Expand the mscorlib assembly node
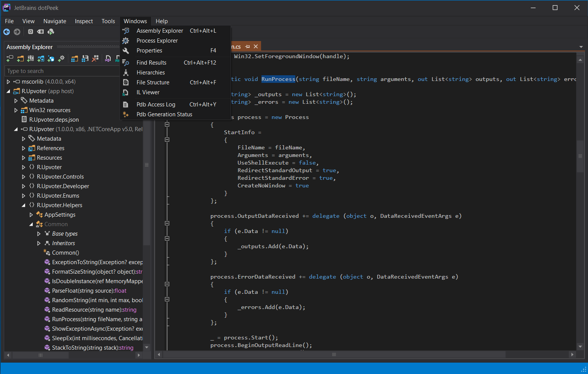This screenshot has height=374, width=588. tap(8, 82)
